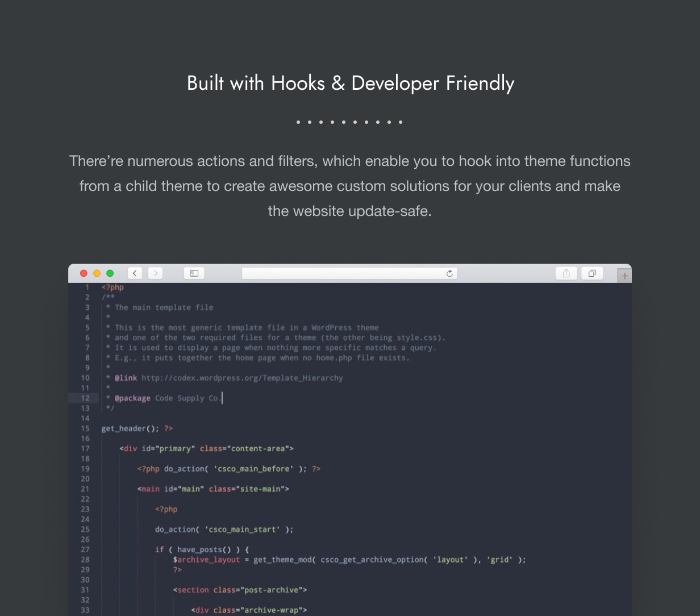Toggle the sidebar panel icon
The height and width of the screenshot is (616, 700).
(x=194, y=273)
